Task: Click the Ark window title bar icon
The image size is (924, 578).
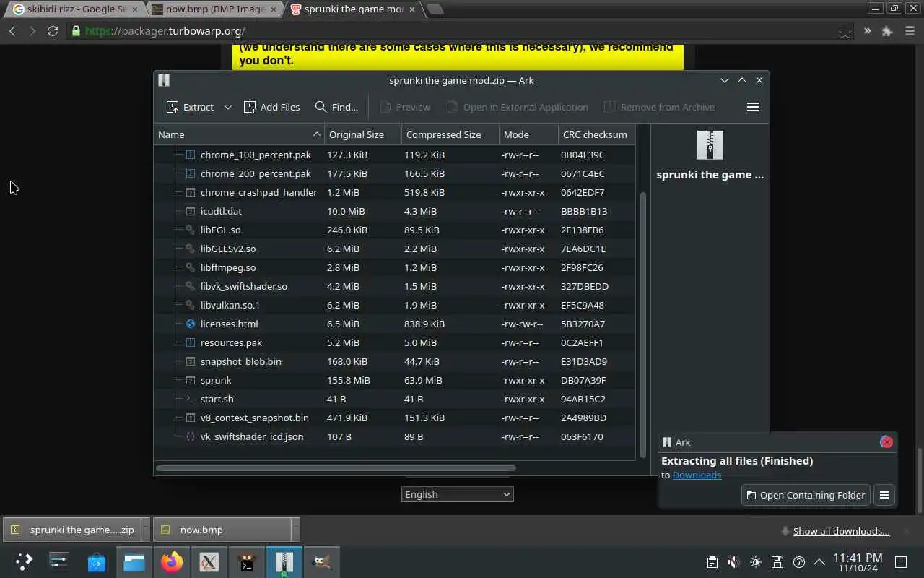Action: click(164, 80)
